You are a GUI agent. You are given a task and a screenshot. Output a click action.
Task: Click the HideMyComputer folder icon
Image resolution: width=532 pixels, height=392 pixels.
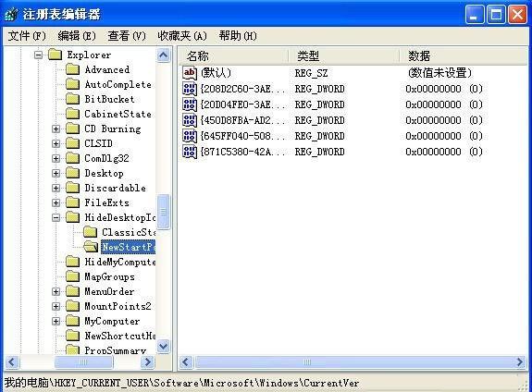pos(72,262)
